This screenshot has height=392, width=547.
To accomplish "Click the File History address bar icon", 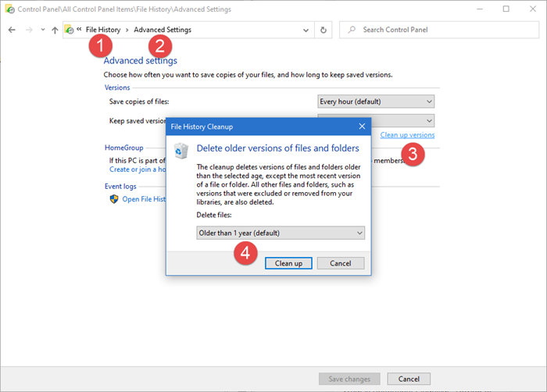I will [69, 30].
